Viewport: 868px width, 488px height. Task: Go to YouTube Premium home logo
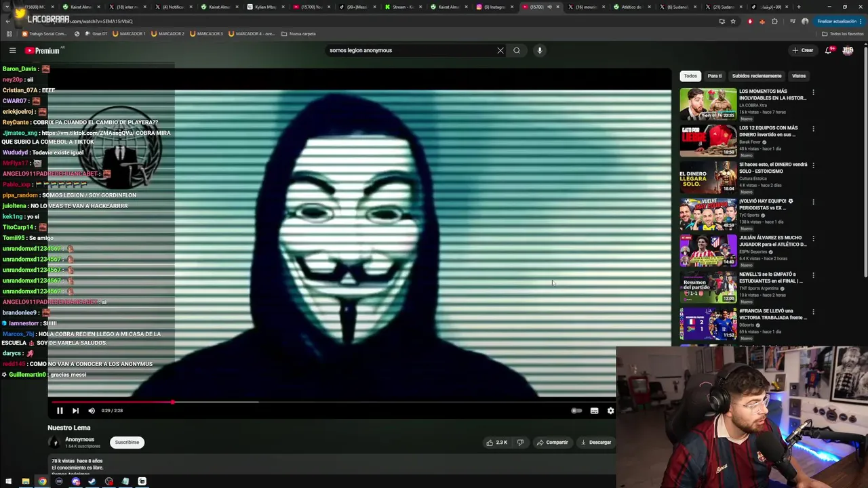pos(43,50)
